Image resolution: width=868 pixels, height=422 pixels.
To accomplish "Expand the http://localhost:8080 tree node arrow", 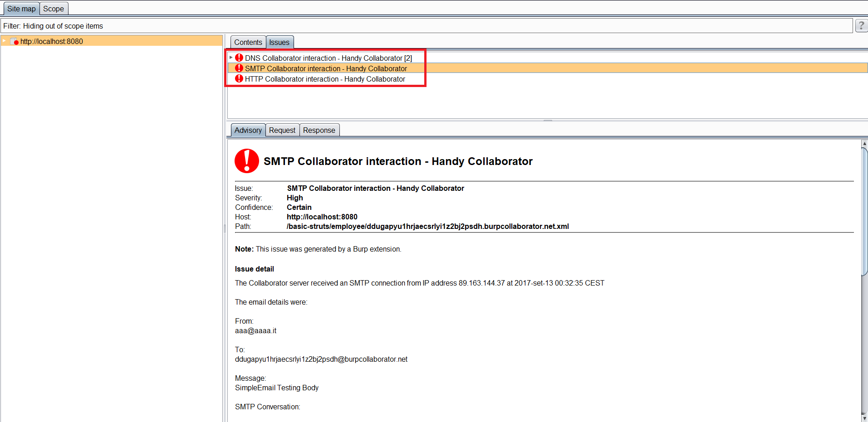I will [x=4, y=41].
